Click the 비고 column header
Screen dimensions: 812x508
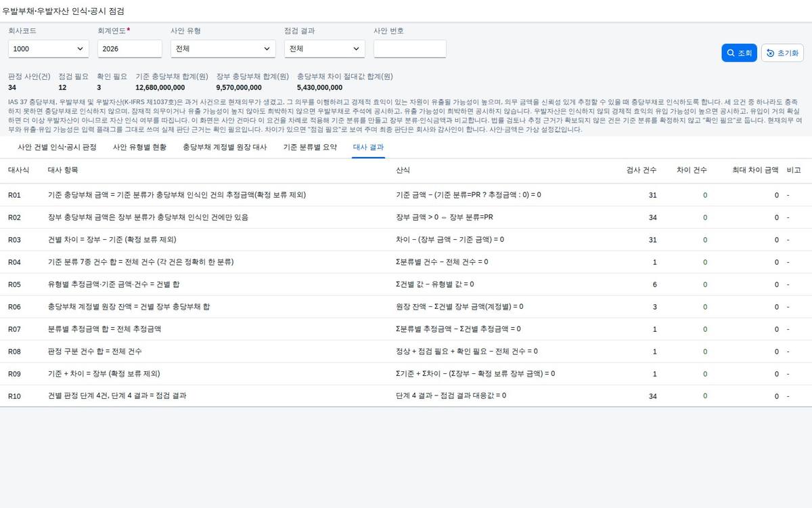[794, 170]
